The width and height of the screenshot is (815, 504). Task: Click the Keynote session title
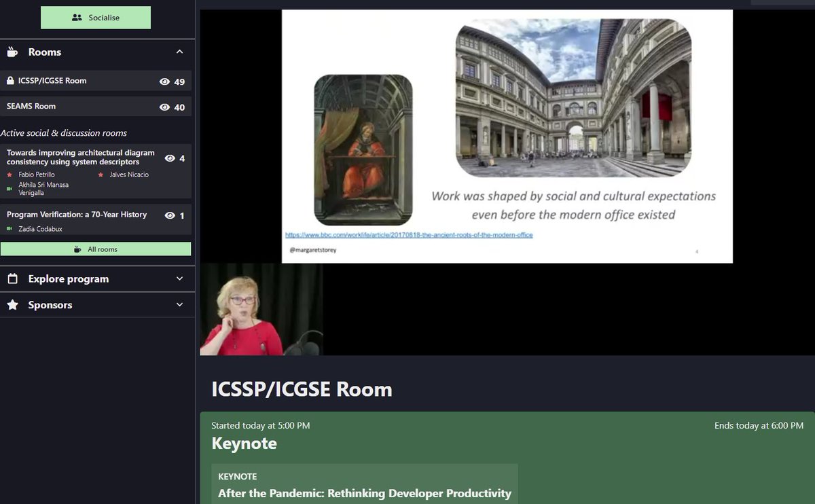[244, 444]
